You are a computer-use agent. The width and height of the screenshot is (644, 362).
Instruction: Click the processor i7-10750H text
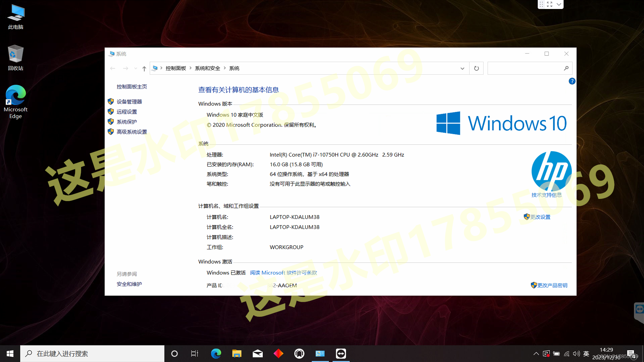pos(337,154)
